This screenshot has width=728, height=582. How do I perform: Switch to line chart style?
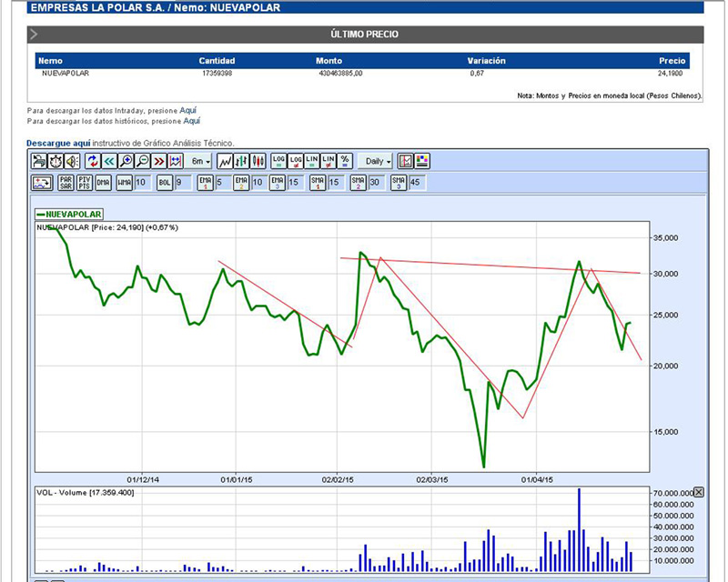[x=225, y=161]
